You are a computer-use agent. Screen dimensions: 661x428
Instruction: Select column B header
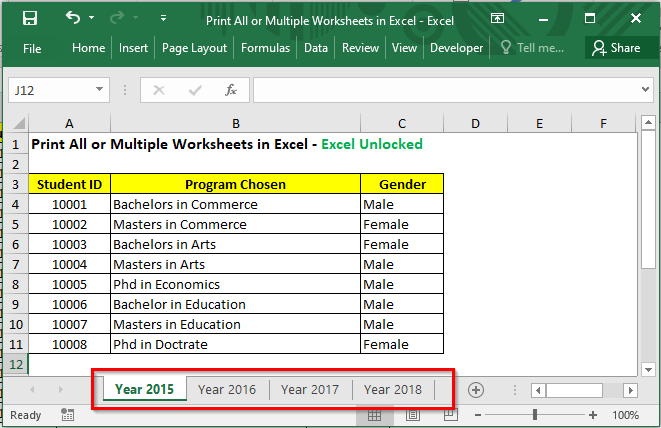pyautogui.click(x=236, y=124)
